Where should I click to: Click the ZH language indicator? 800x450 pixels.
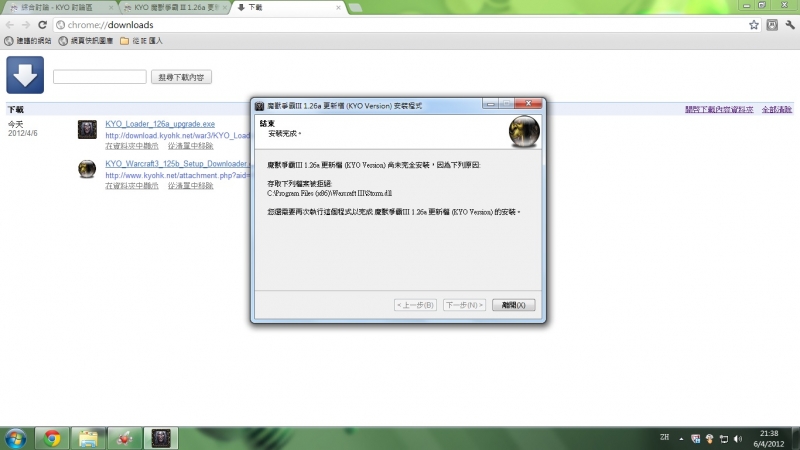[x=664, y=437]
